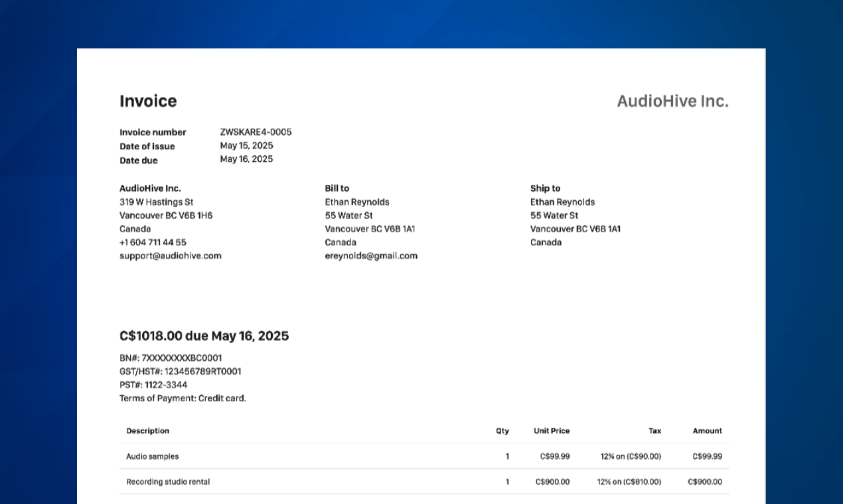Click the Audio samples description

[x=153, y=456]
